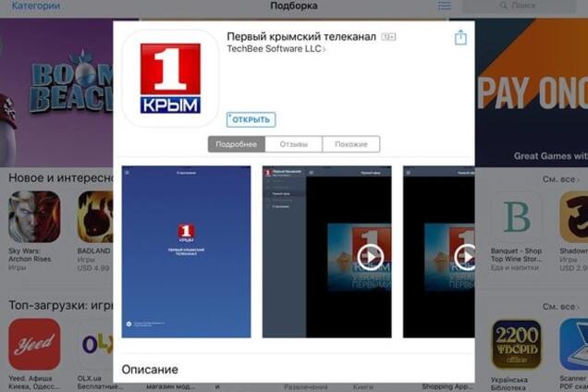Tap the share icon in app details
The width and height of the screenshot is (588, 392).
click(460, 38)
